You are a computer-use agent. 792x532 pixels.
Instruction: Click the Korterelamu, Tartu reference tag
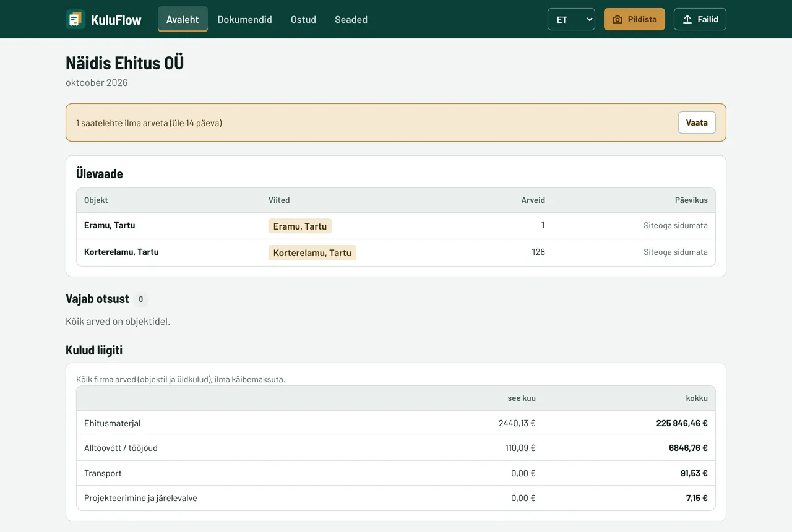[x=312, y=252]
